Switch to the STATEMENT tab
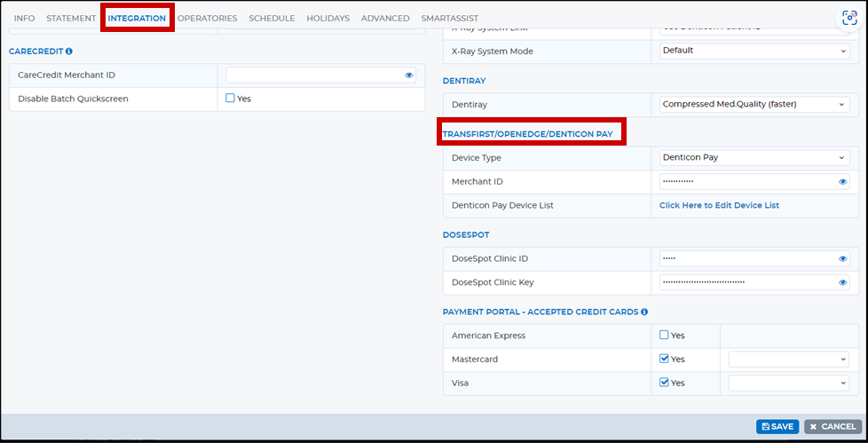 pos(71,19)
